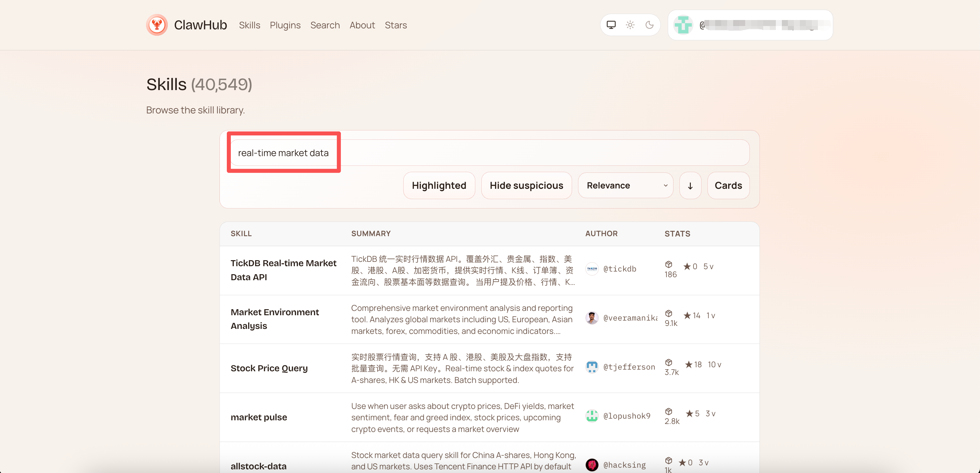The width and height of the screenshot is (980, 473).
Task: Switch to light theme sun icon
Action: pos(630,25)
